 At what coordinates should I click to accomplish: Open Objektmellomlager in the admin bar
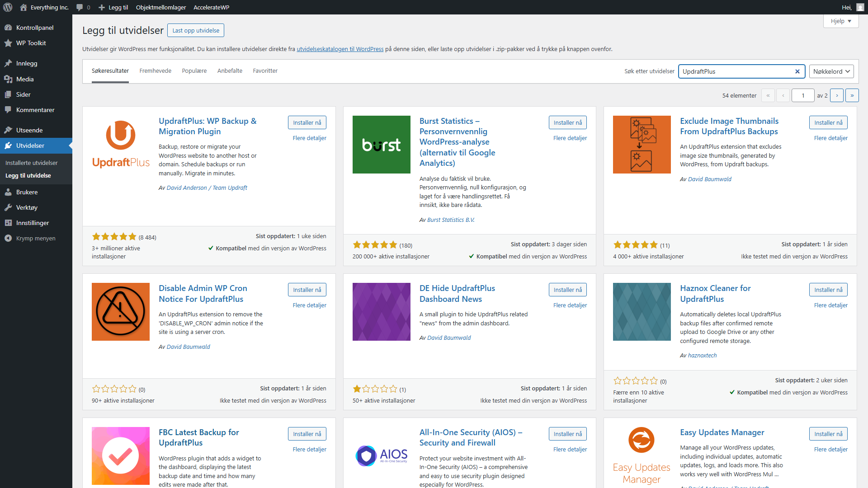[x=161, y=7]
